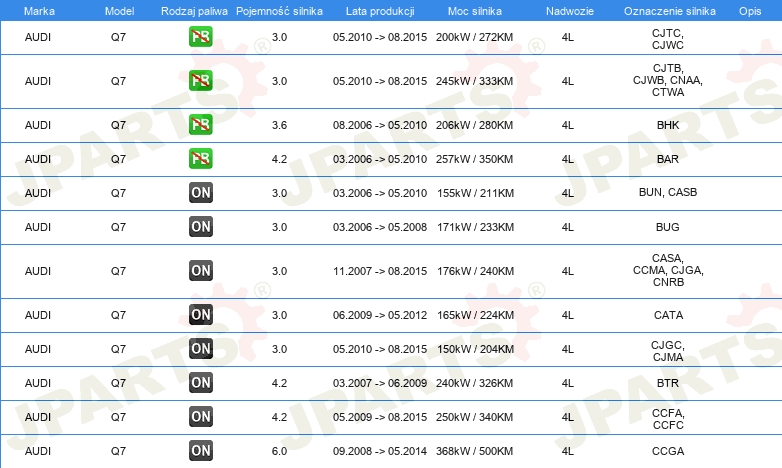The image size is (782, 468).
Task: Click petrol fuel icon in 245kW / 333KM row
Action: 200,80
